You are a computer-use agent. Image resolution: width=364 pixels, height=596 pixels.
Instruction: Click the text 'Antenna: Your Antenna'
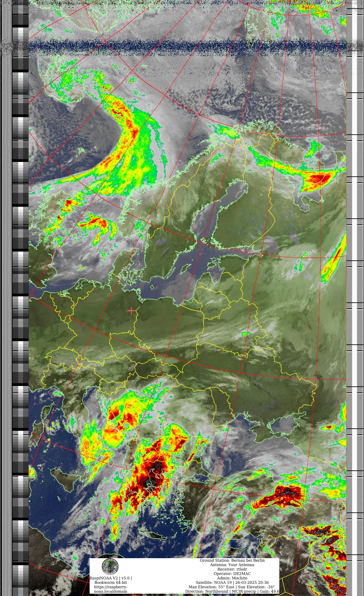(232, 565)
